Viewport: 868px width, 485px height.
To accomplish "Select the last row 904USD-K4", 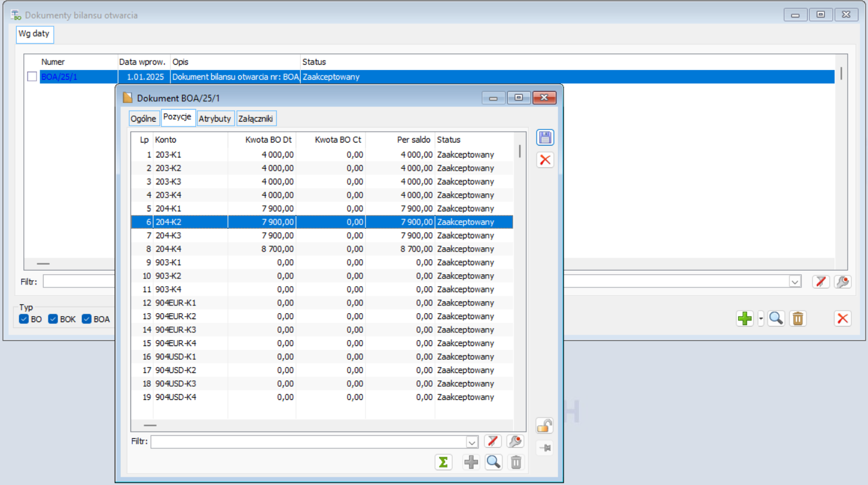I will (322, 397).
